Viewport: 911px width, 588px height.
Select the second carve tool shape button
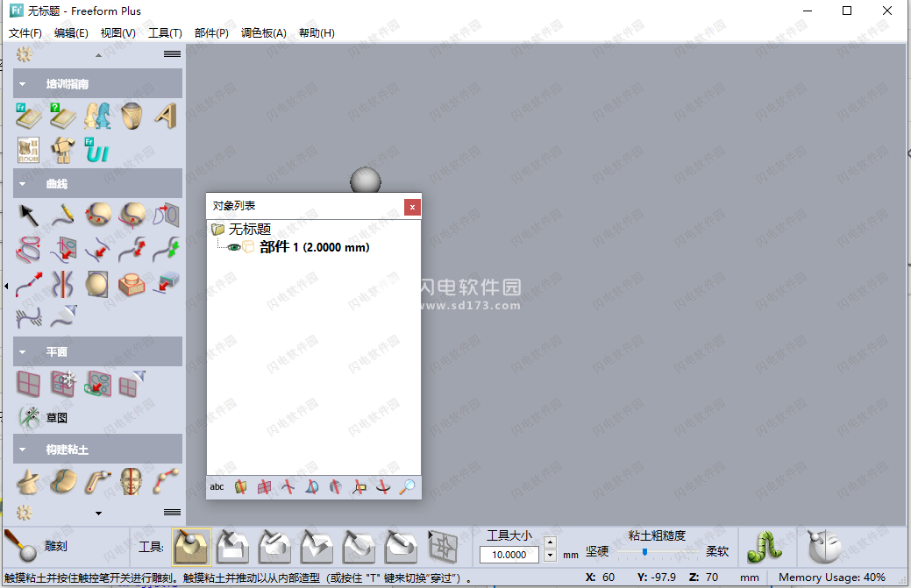click(x=232, y=547)
